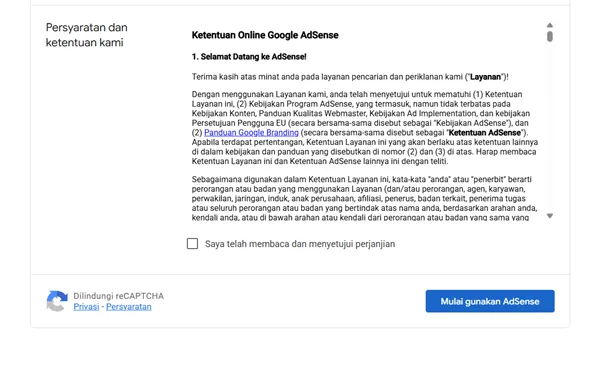This screenshot has width=600, height=391.
Task: Click the 'Dilindungi reCAPTCHA' text
Action: [x=119, y=296]
